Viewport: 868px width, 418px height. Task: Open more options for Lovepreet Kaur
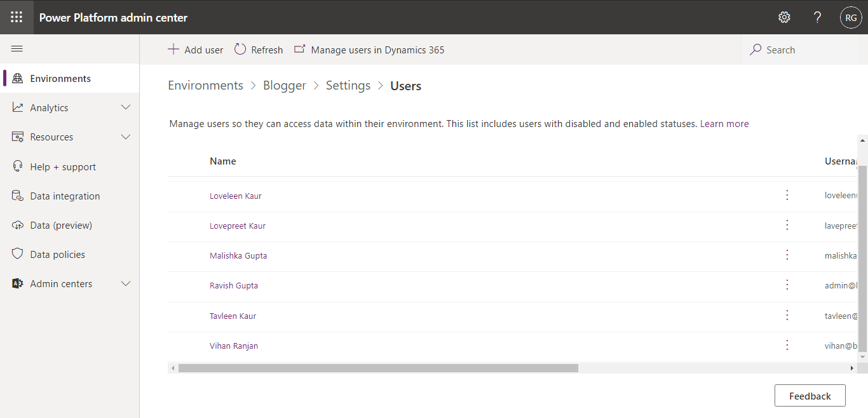(787, 225)
